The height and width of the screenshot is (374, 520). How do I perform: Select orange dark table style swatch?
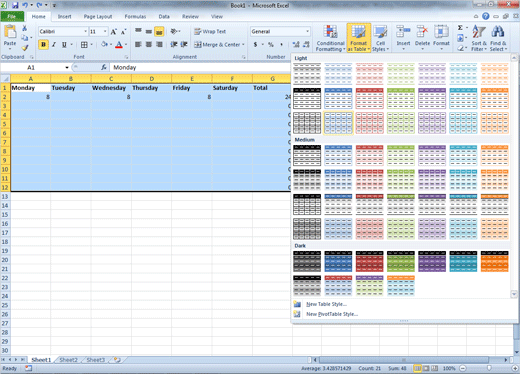coord(494,261)
